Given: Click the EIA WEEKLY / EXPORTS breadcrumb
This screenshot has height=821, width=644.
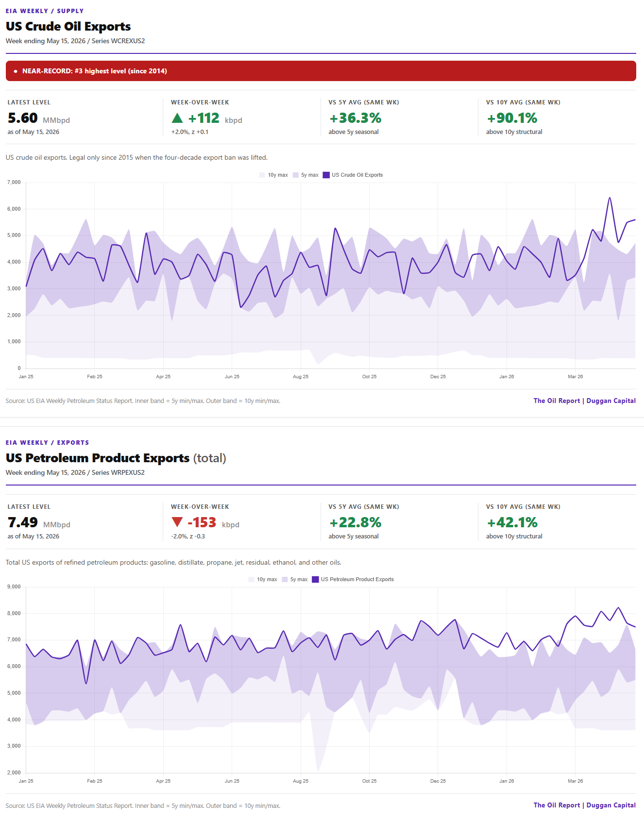Looking at the screenshot, I should (48, 443).
